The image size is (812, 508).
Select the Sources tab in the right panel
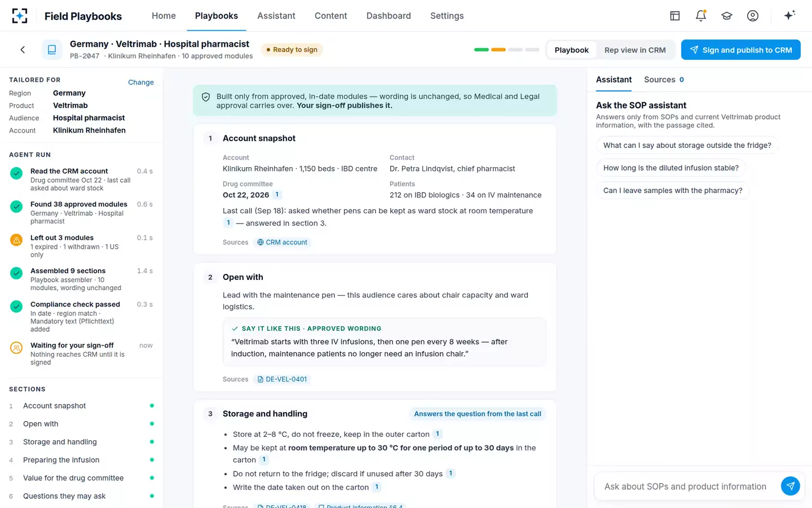pos(664,80)
